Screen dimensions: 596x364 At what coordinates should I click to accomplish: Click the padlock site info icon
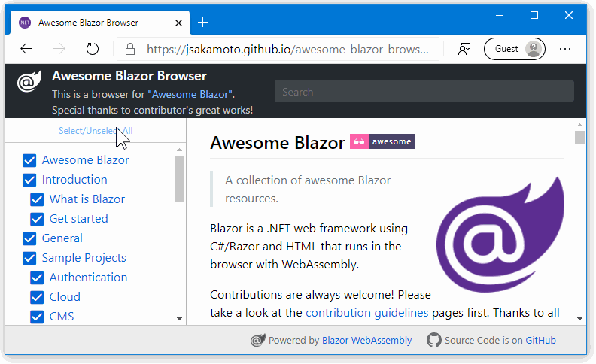click(130, 49)
